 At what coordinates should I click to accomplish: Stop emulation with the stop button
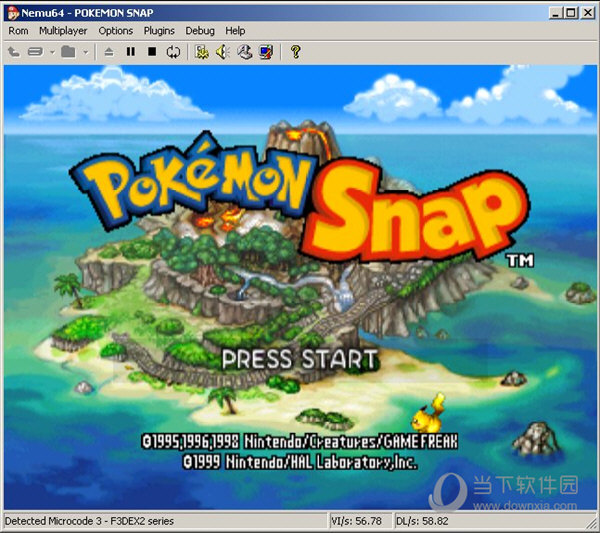pyautogui.click(x=152, y=52)
